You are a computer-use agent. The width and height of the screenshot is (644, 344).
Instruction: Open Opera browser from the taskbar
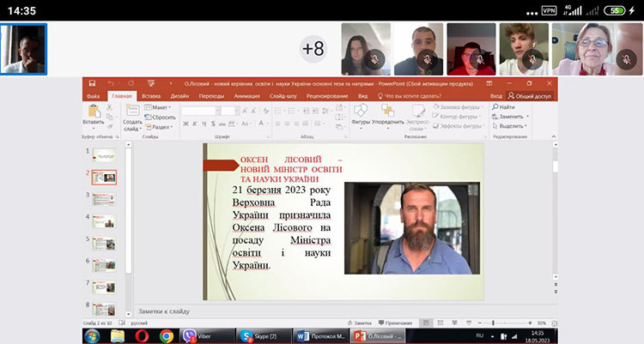pos(140,335)
